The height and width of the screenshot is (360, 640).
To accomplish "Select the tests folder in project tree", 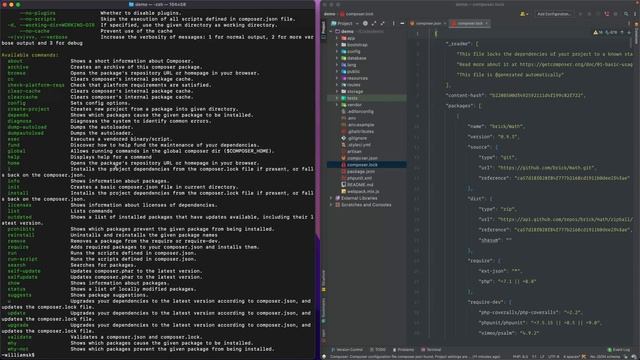I will point(367,98).
